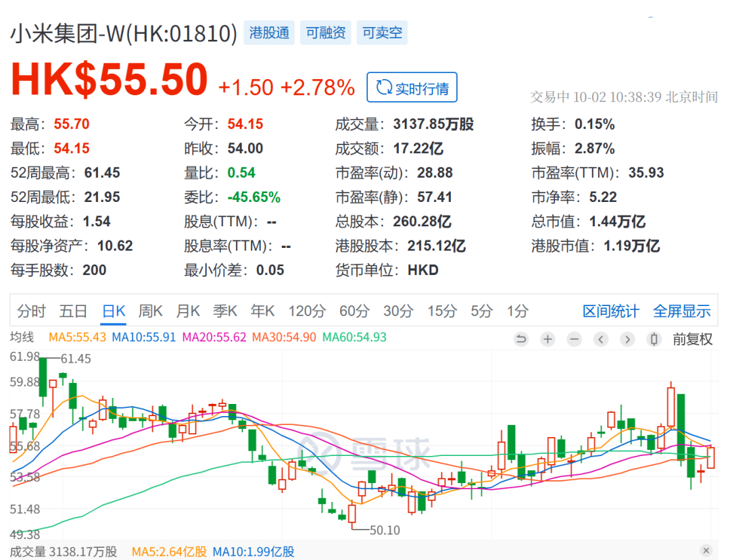Switch to the 分时 chart tab
The image size is (730, 560).
(x=32, y=311)
